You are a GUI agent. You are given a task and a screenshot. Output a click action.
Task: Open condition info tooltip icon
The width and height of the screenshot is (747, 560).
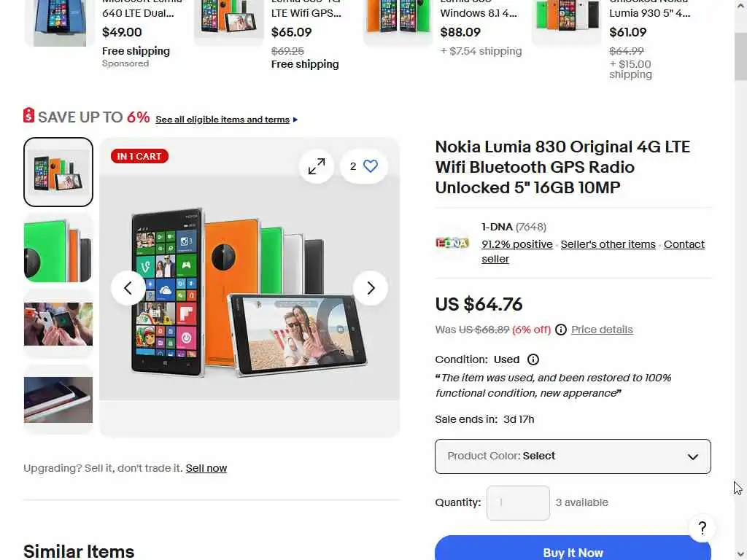533,359
